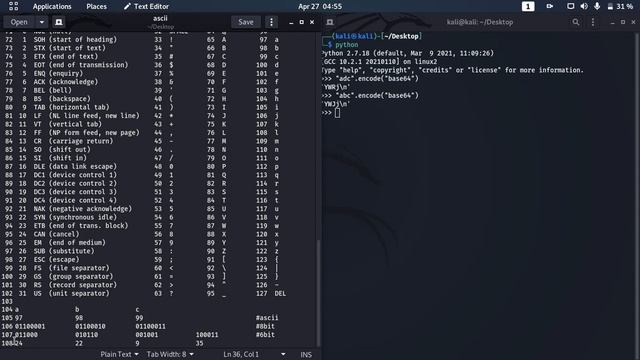Click the Apr 27 04:55 clock
Screen dimensions: 640x360
tap(320, 7)
